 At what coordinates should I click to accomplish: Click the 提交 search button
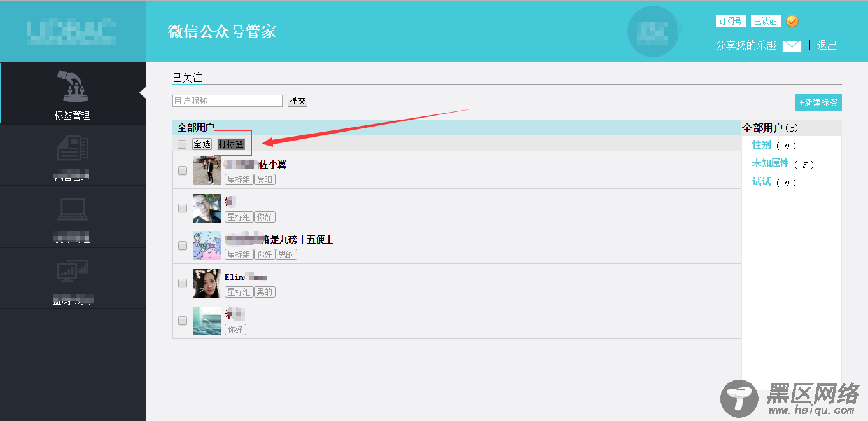(x=297, y=100)
